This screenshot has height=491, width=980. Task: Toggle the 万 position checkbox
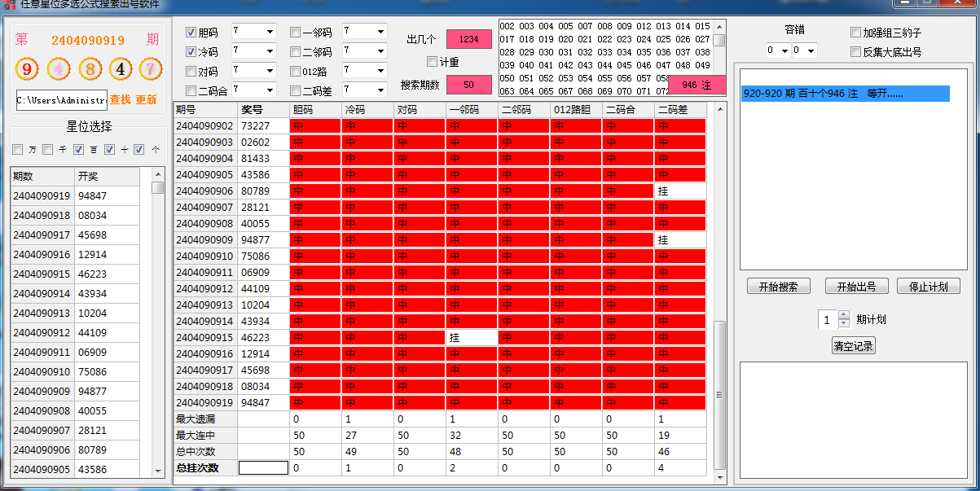[x=18, y=150]
